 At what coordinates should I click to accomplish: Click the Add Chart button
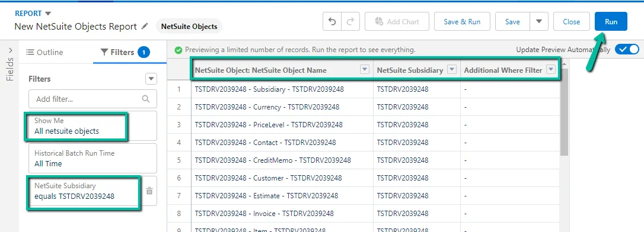(397, 21)
